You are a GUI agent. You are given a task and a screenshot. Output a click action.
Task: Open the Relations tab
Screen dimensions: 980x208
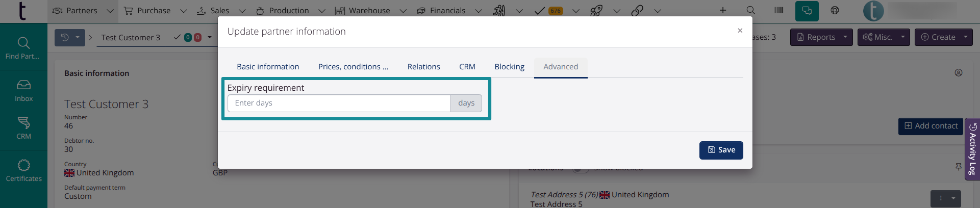pyautogui.click(x=423, y=67)
